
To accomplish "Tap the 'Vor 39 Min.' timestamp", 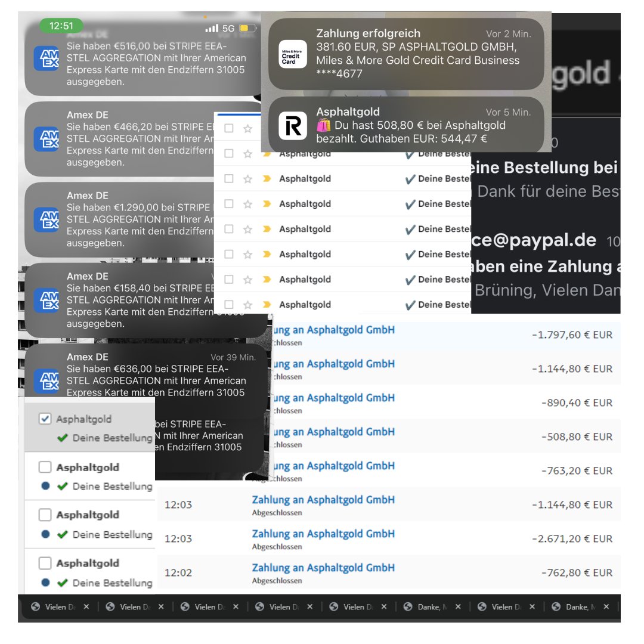I will click(233, 357).
